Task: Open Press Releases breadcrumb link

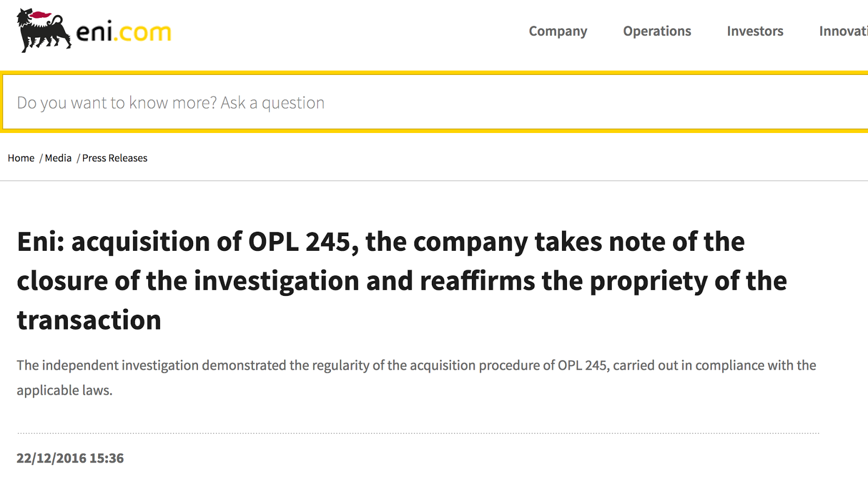Action: [114, 158]
